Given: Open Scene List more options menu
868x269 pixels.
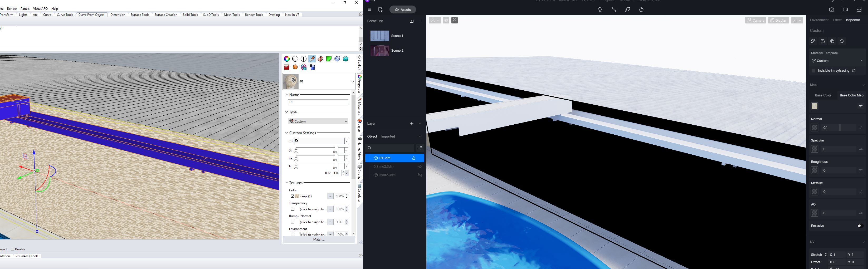Looking at the screenshot, I should click(420, 21).
